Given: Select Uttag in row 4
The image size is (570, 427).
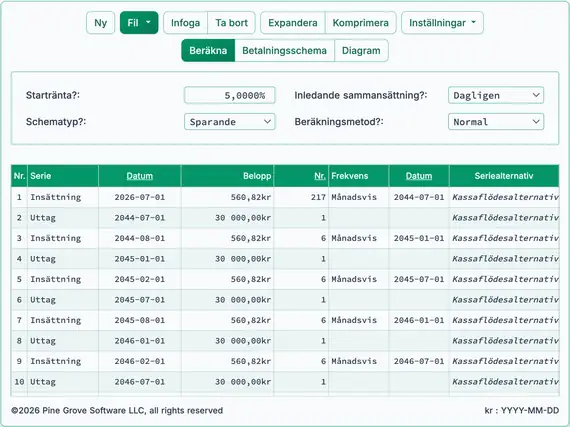Looking at the screenshot, I should 63,259.
